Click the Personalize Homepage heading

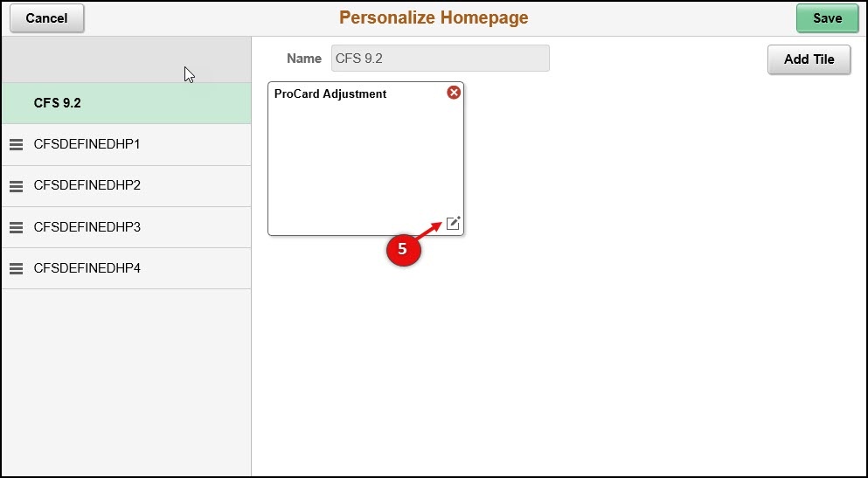click(x=434, y=17)
